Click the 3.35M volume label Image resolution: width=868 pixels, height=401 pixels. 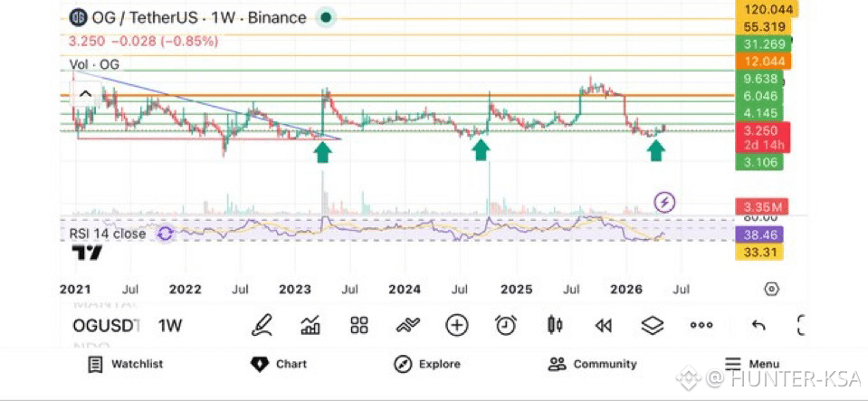coord(762,207)
